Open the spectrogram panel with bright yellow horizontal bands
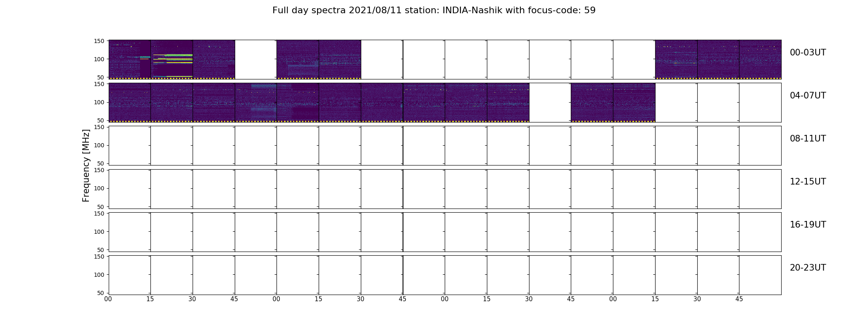This screenshot has width=868, height=331. point(172,60)
